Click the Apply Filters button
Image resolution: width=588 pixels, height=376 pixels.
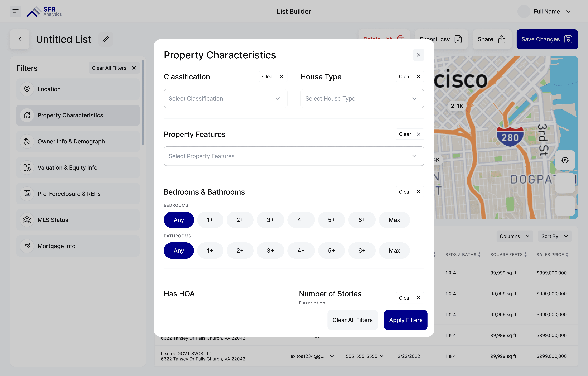point(406,320)
